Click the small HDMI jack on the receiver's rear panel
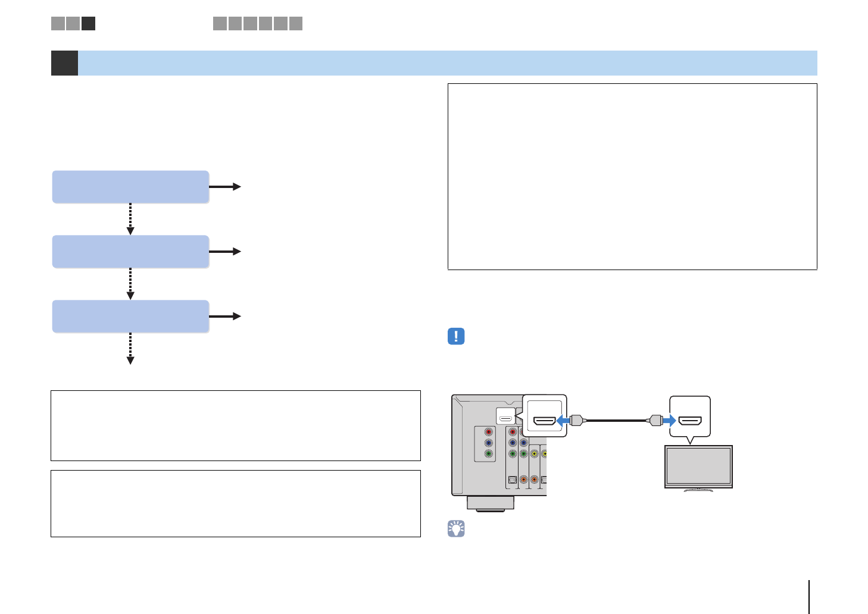The width and height of the screenshot is (868, 614). 506,418
